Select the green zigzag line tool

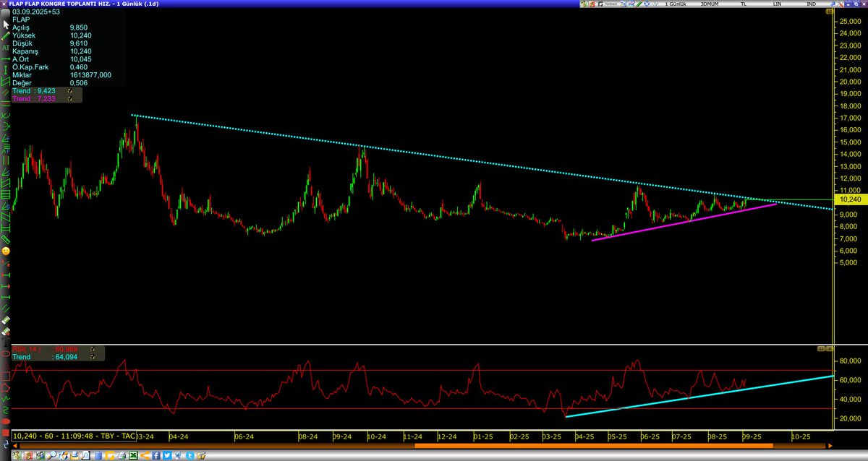tap(6, 400)
